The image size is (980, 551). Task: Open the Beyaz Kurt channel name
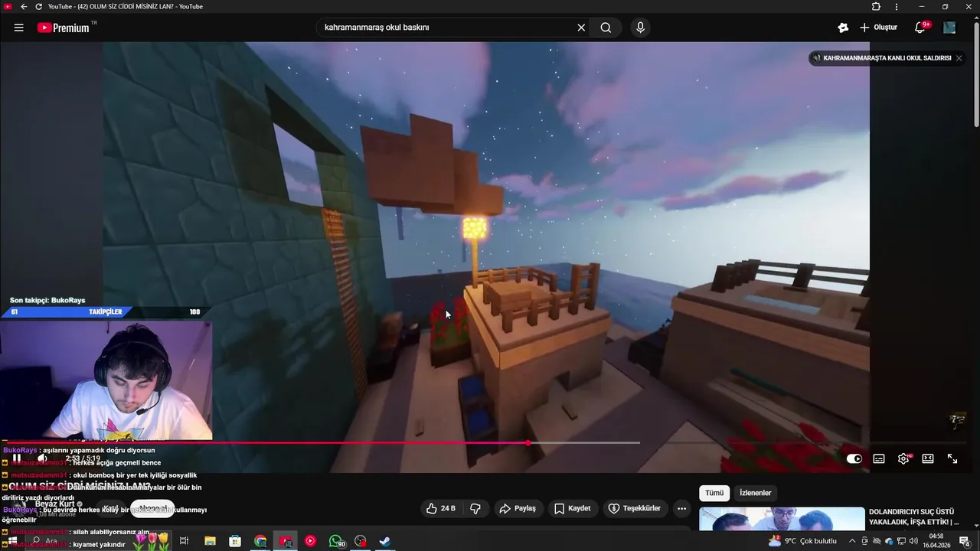point(54,504)
